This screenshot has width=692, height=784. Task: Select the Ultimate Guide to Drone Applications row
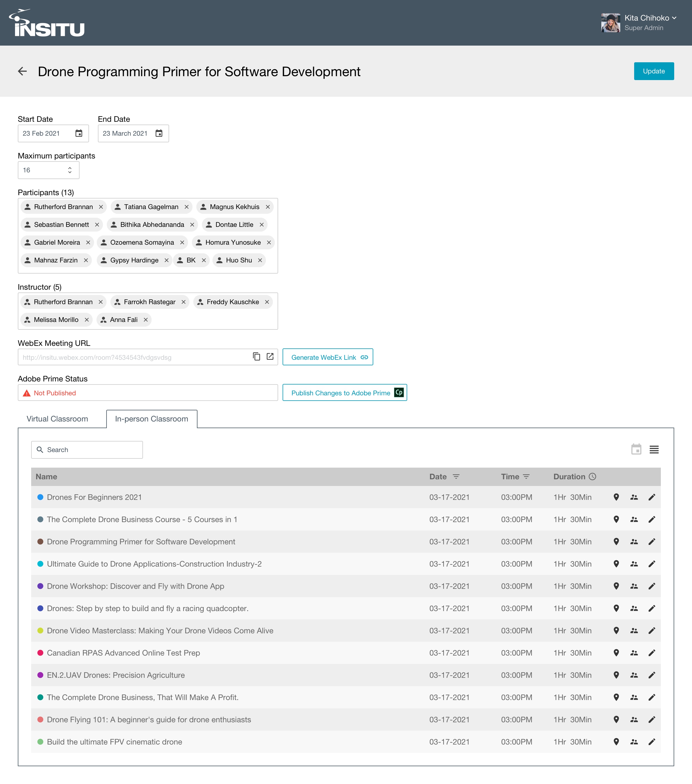(x=346, y=564)
